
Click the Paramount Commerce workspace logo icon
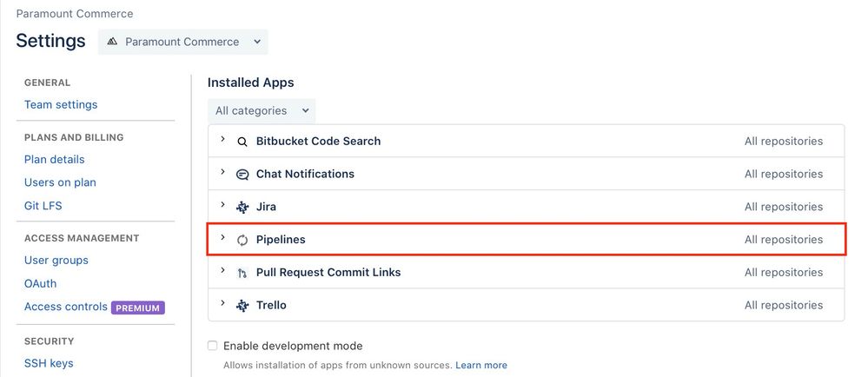tap(112, 42)
